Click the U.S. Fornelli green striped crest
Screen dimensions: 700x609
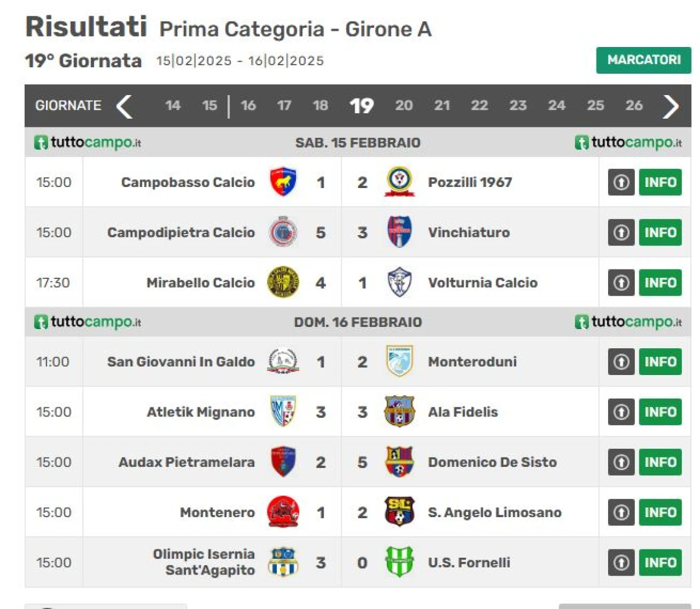click(x=400, y=562)
